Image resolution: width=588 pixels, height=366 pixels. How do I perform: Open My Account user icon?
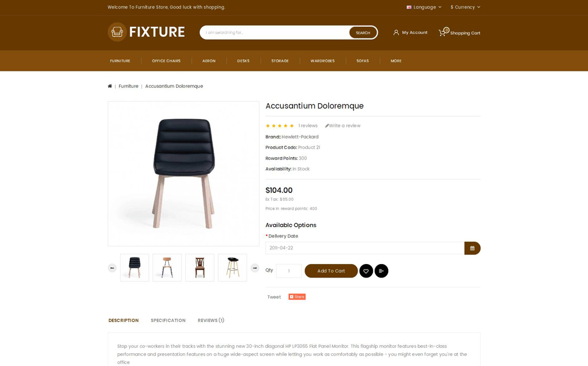396,33
